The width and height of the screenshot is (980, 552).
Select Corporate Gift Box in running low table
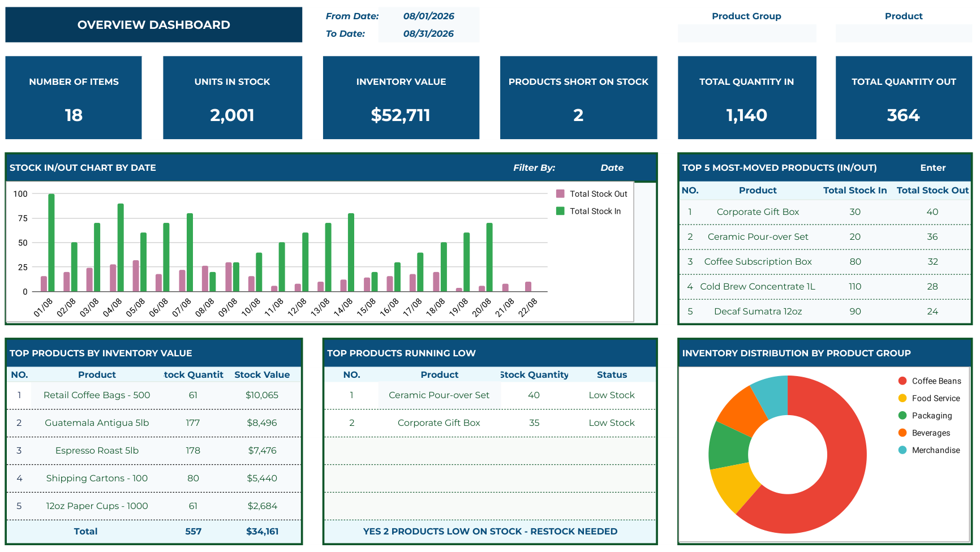[x=439, y=423]
